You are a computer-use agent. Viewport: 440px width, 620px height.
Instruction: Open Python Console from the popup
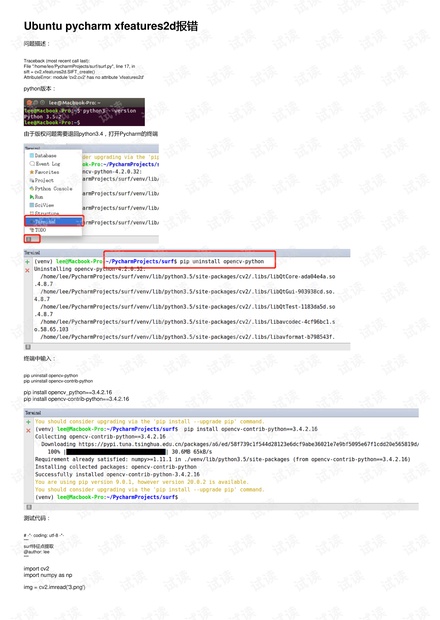pyautogui.click(x=51, y=189)
